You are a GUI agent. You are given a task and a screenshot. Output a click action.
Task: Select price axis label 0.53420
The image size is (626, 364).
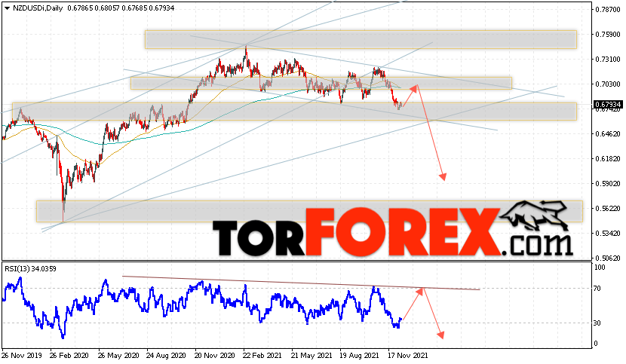[608, 234]
